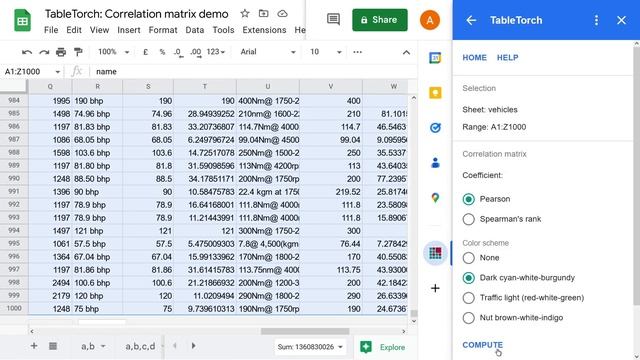Open Maps side panel icon
640x360 pixels.
435,198
